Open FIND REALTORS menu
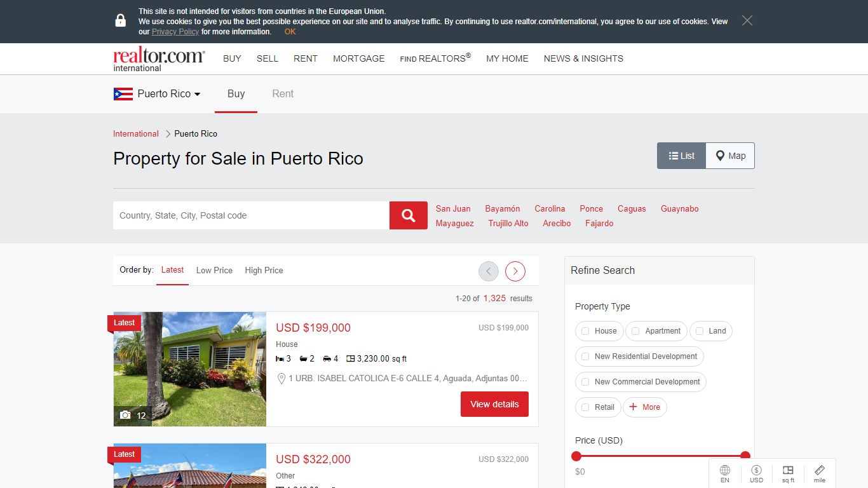Viewport: 868px width, 488px height. (x=435, y=58)
